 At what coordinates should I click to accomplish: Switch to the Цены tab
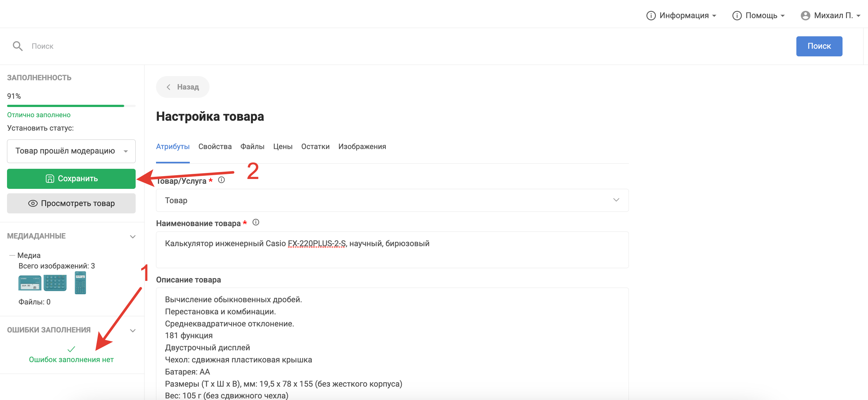point(282,146)
